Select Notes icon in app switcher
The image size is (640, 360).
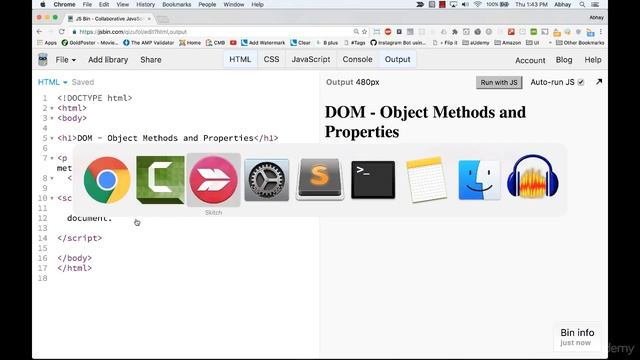click(x=426, y=180)
